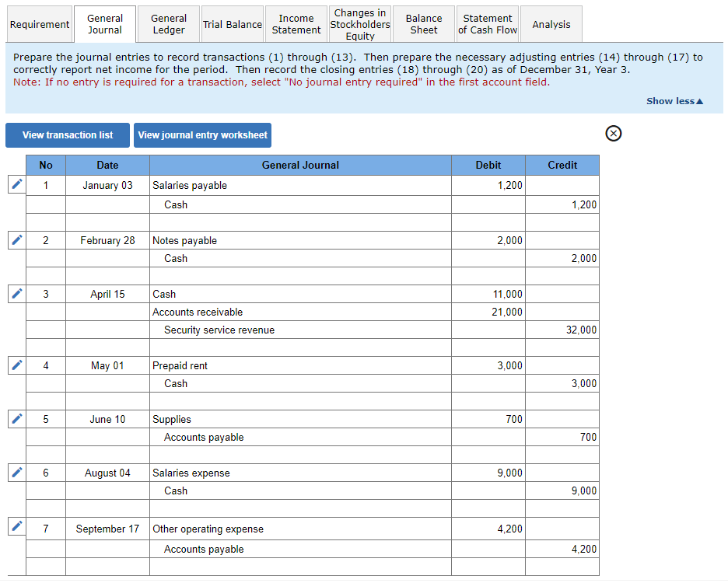Click the View transaction list button
Screen dimensions: 728x583
coord(68,135)
